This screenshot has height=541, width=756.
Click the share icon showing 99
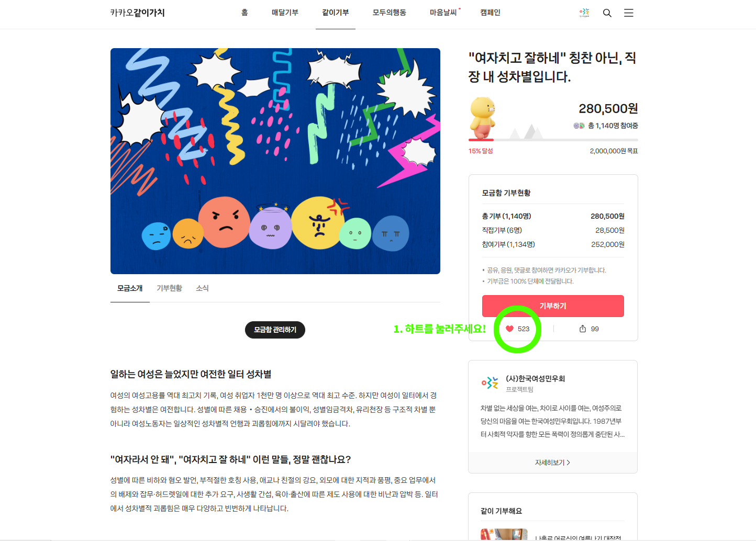[583, 329]
